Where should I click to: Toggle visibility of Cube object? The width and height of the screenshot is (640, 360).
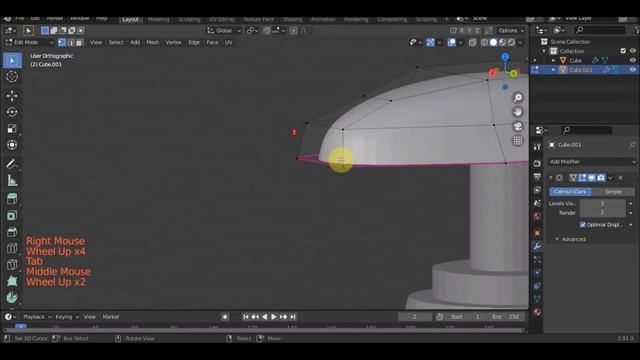[633, 60]
